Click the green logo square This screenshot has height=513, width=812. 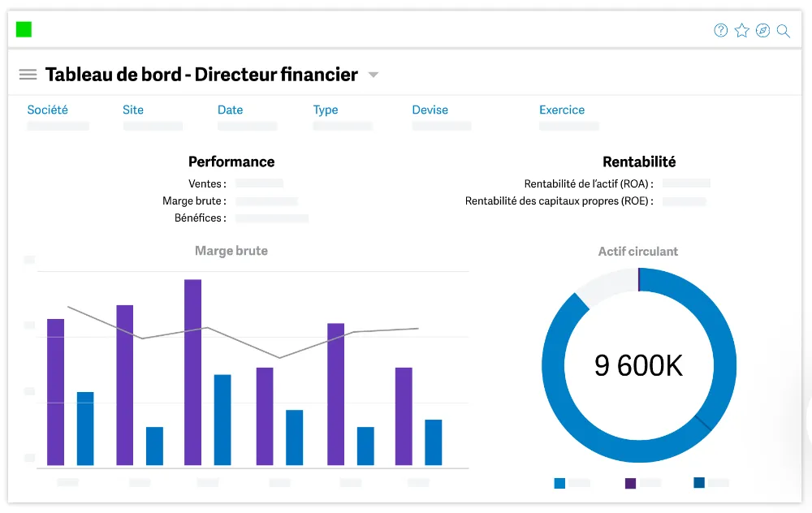pyautogui.click(x=24, y=29)
